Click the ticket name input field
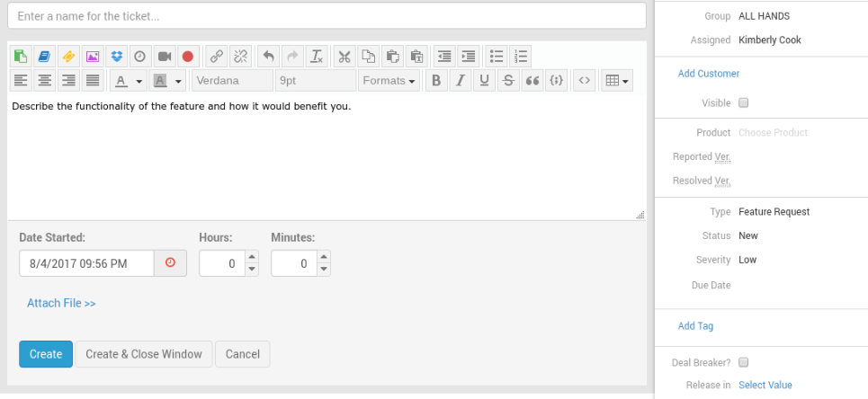868x399 pixels. (327, 16)
